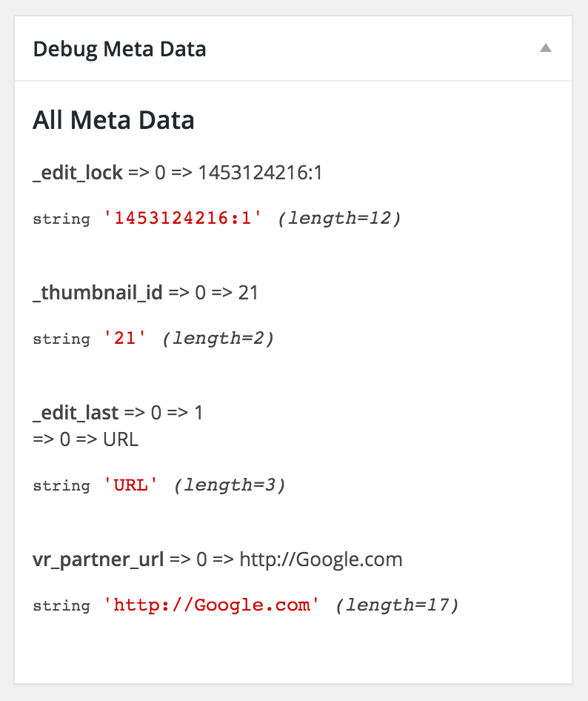
Task: Click the _edit_lock meta key label
Action: coord(78,173)
